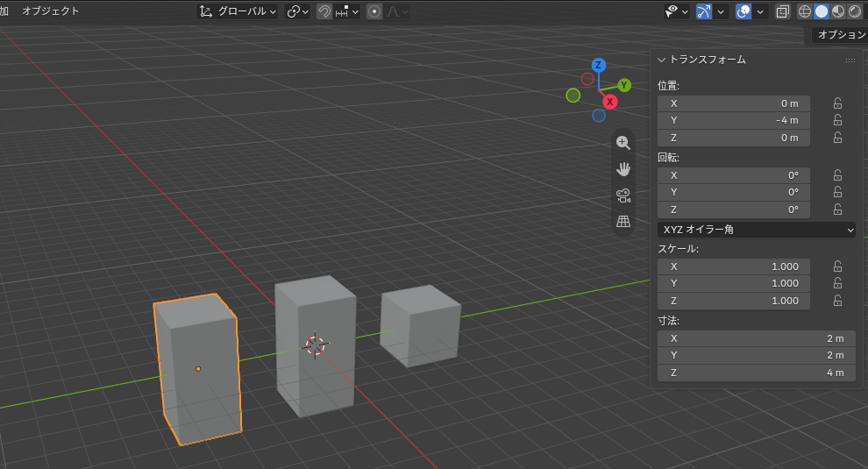Lock the 回転 Z value
This screenshot has width=868, height=469.
point(837,210)
